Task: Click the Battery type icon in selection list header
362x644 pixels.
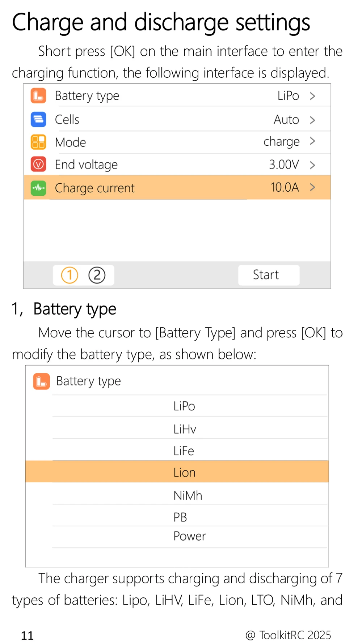Action: click(x=41, y=381)
